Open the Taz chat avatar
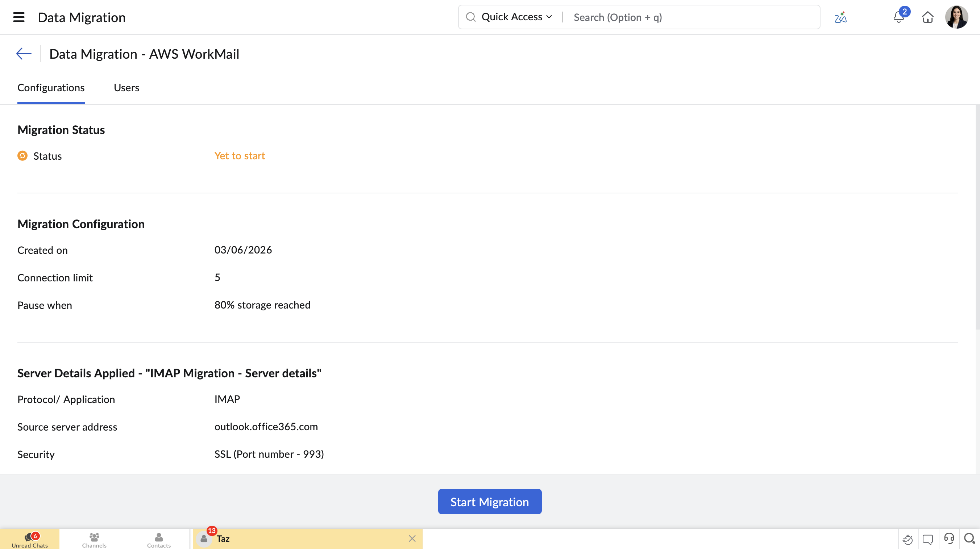The width and height of the screenshot is (980, 549). tap(204, 539)
